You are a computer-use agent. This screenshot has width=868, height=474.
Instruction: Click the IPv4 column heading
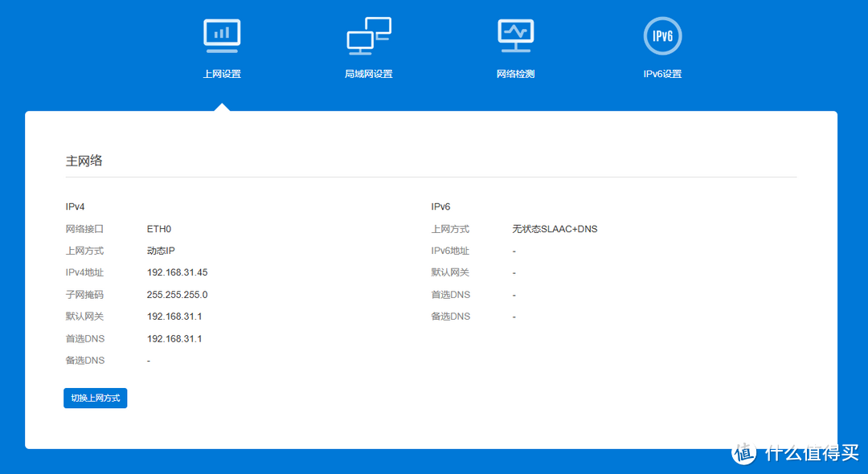76,207
